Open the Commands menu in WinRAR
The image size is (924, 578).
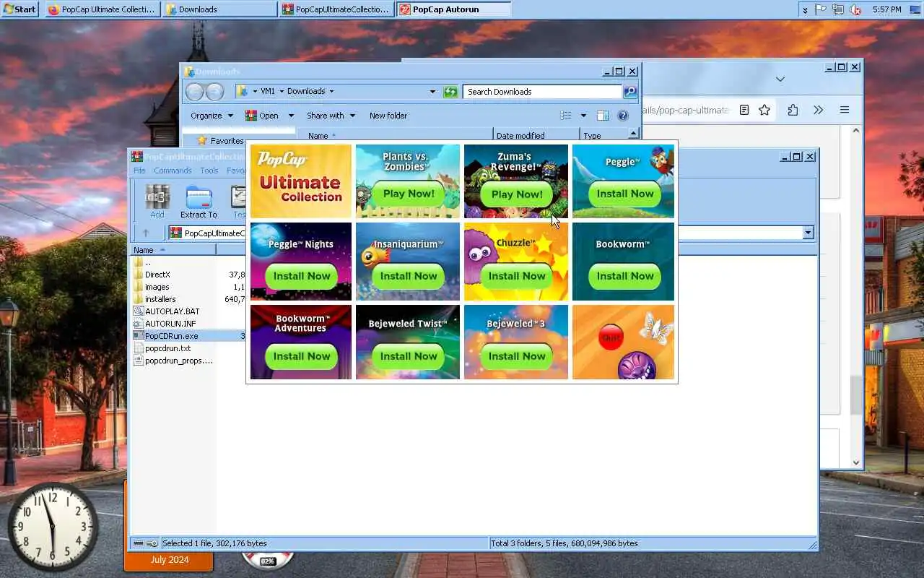coord(173,171)
